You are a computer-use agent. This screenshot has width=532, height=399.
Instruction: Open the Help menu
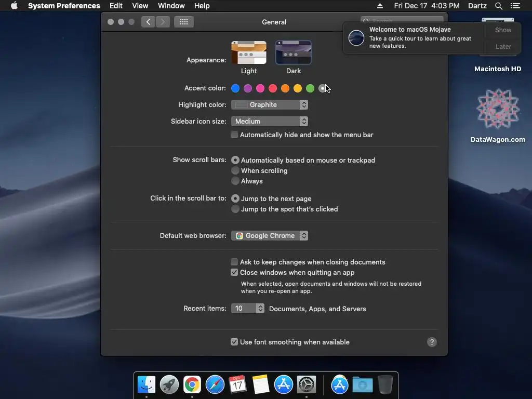pos(202,6)
